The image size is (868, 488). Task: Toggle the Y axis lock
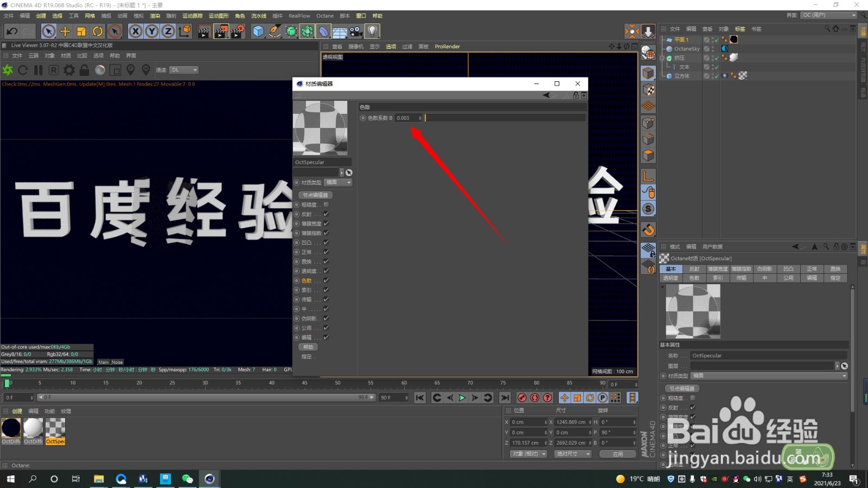(152, 31)
